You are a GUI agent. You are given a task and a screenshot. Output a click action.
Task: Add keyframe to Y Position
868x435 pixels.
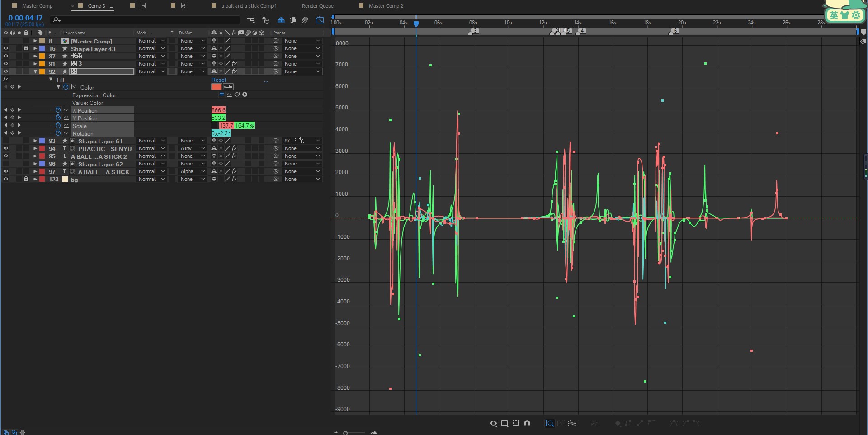(12, 118)
